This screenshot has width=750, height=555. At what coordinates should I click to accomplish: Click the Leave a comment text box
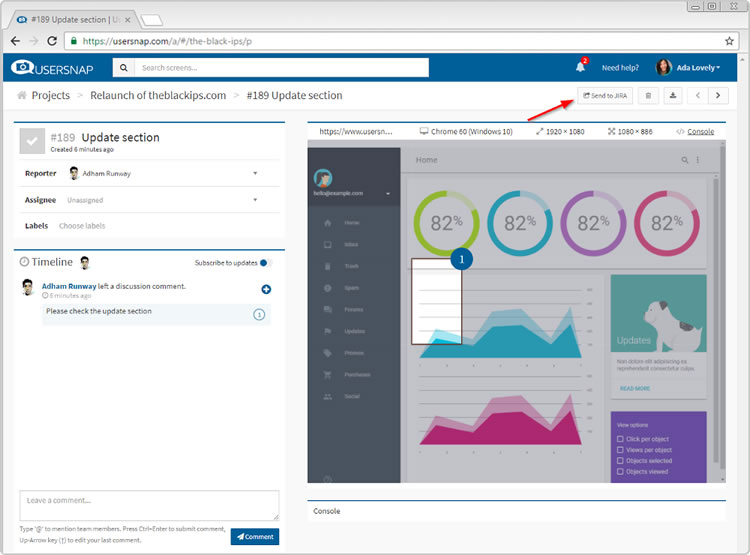coord(148,503)
